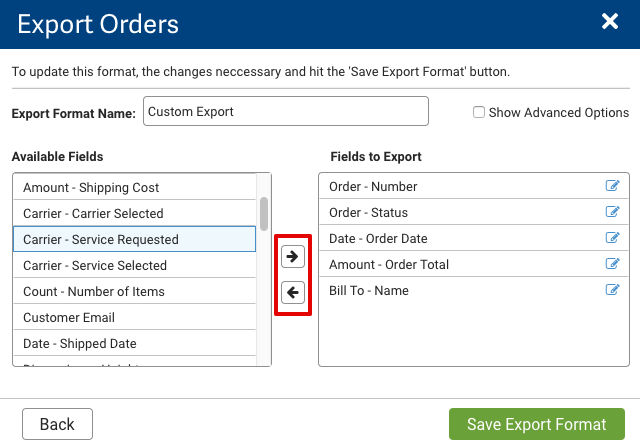The height and width of the screenshot is (445, 640).
Task: Enable Show Advanced Options checkbox
Action: click(x=479, y=112)
